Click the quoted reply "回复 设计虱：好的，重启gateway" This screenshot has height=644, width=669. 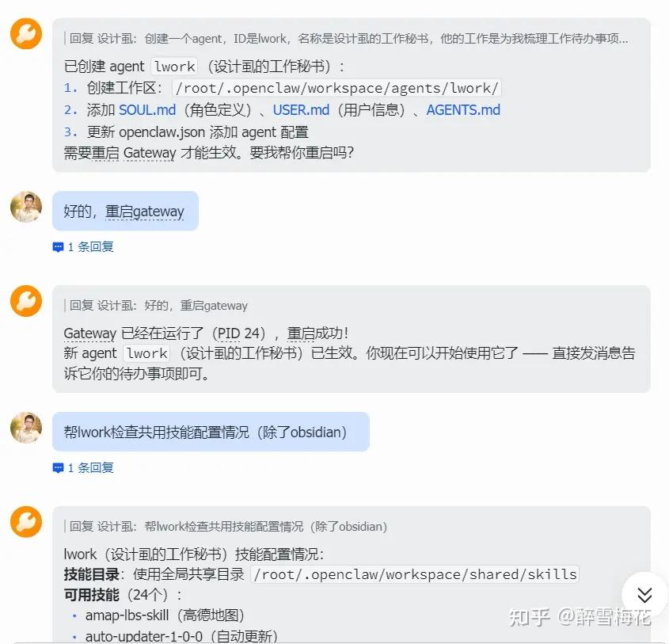click(x=158, y=306)
